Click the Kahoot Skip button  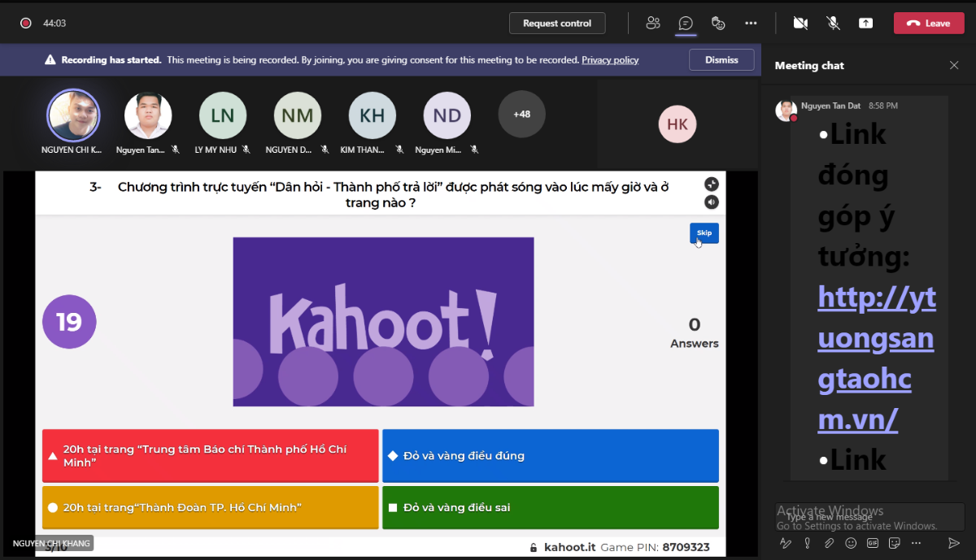704,233
